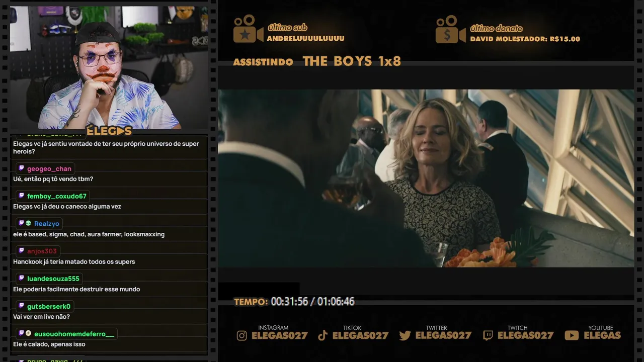Click message 'Ele poderia facilmente destruir esse mundo'

[76, 290]
